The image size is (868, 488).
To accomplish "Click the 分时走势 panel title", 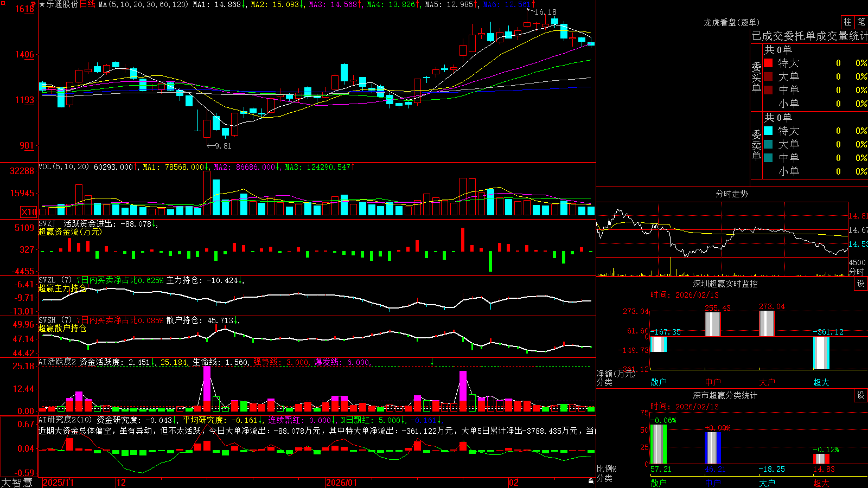I will (x=731, y=194).
